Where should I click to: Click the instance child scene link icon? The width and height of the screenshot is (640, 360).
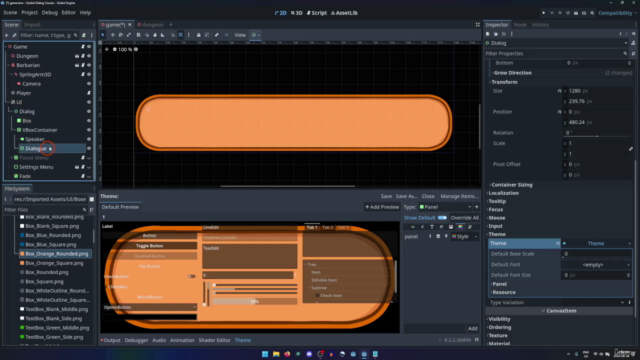[14, 35]
